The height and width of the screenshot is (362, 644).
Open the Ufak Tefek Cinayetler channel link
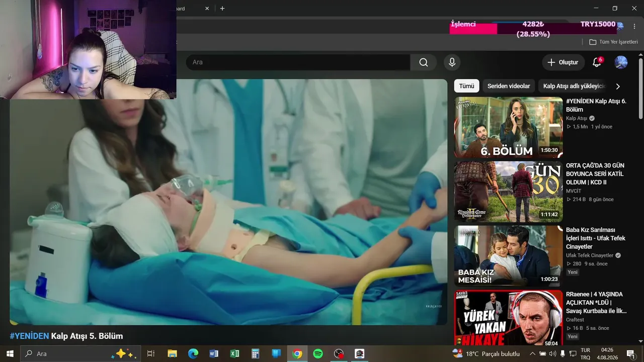click(x=590, y=255)
